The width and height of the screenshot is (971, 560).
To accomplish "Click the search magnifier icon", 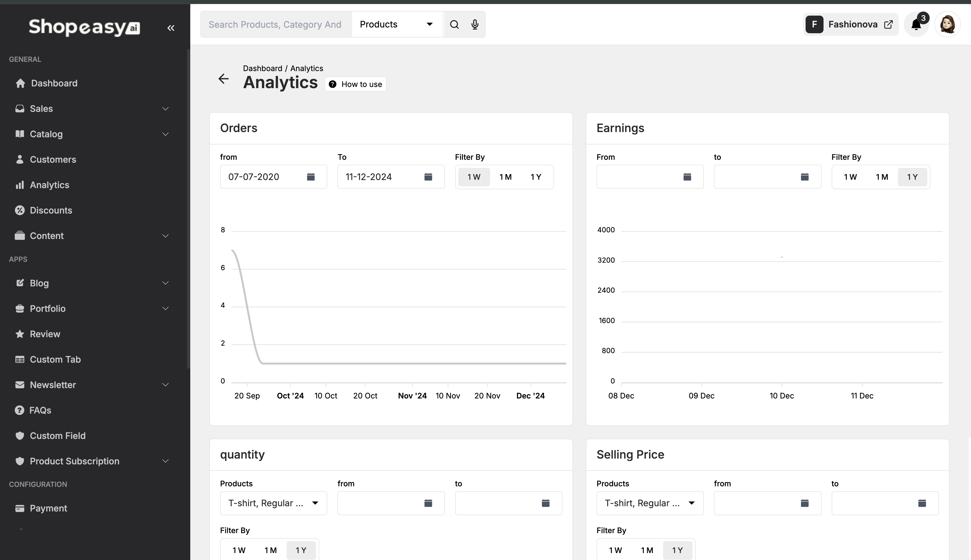I will 454,25.
